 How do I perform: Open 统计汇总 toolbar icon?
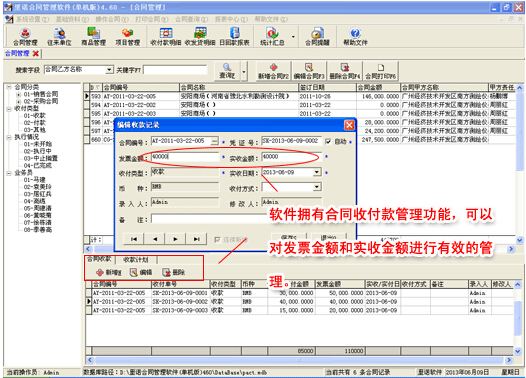[x=272, y=37]
